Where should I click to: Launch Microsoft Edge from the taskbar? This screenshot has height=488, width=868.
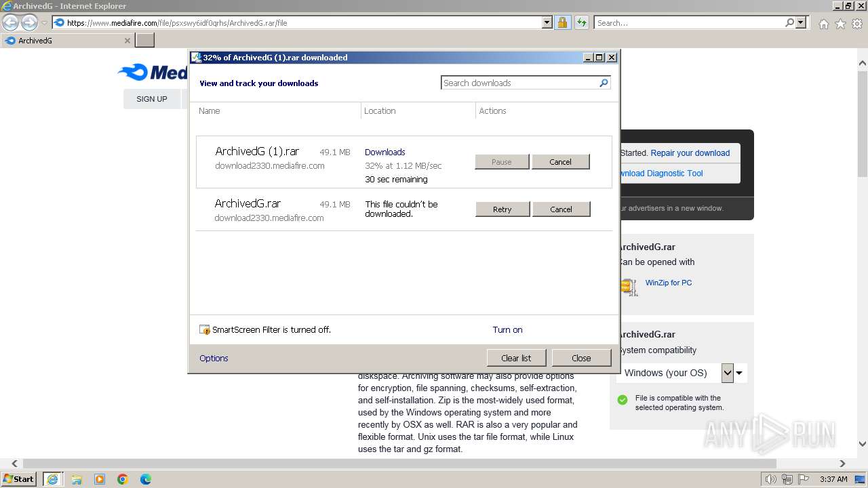point(146,479)
